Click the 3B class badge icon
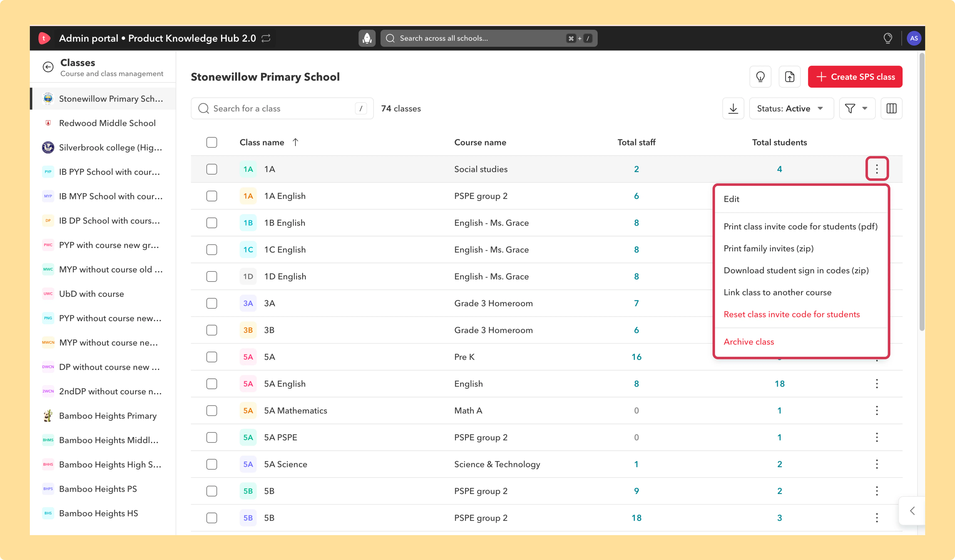The height and width of the screenshot is (560, 955). point(248,330)
